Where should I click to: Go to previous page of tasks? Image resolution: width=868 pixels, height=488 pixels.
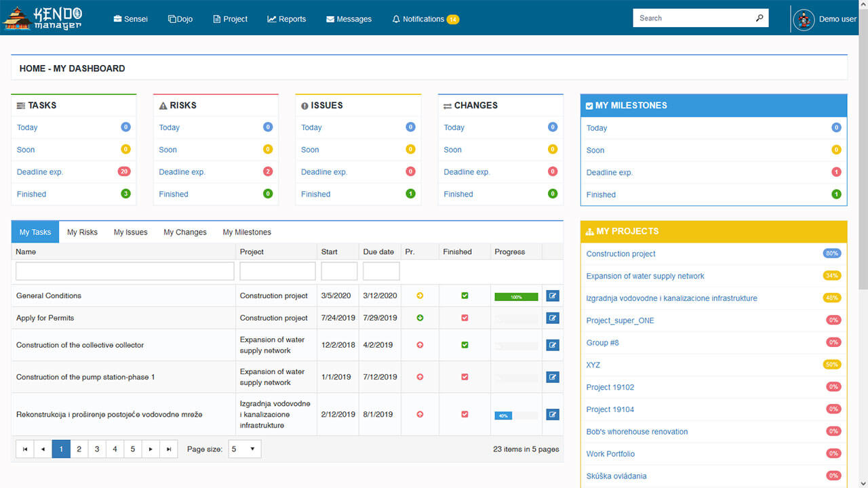pos(43,449)
